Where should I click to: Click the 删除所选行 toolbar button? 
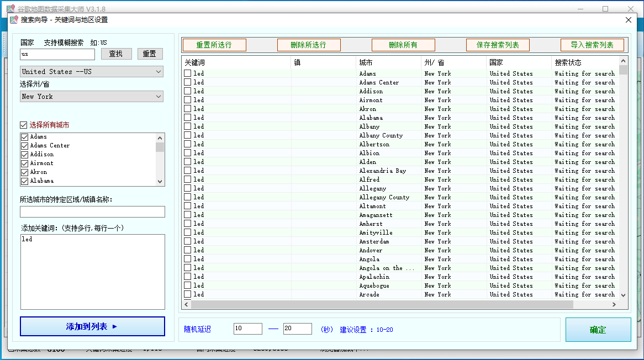pos(308,45)
